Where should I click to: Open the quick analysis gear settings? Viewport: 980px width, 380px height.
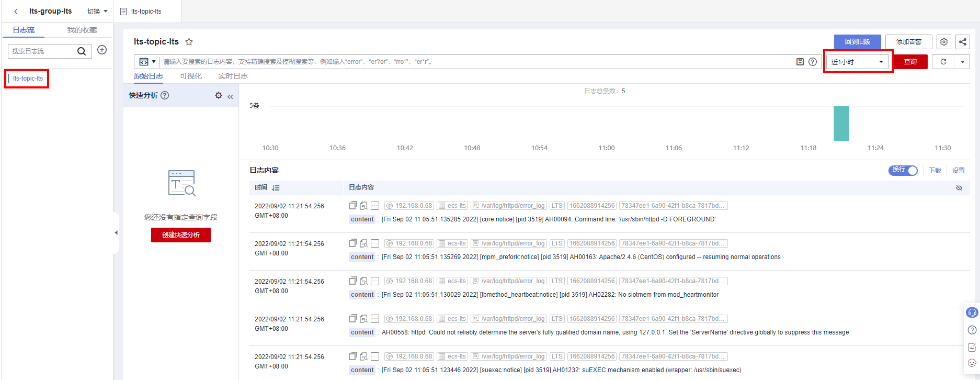[219, 95]
